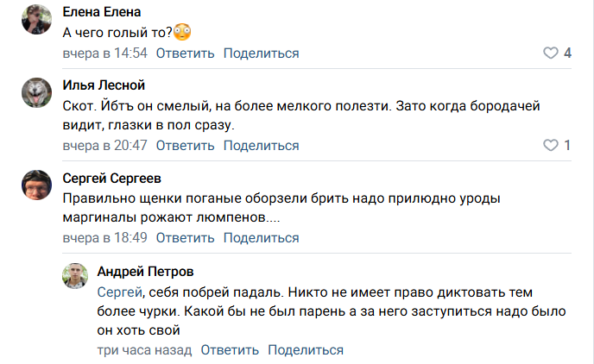Reply to Илья Лесной's comment
The height and width of the screenshot is (364, 594).
[185, 145]
